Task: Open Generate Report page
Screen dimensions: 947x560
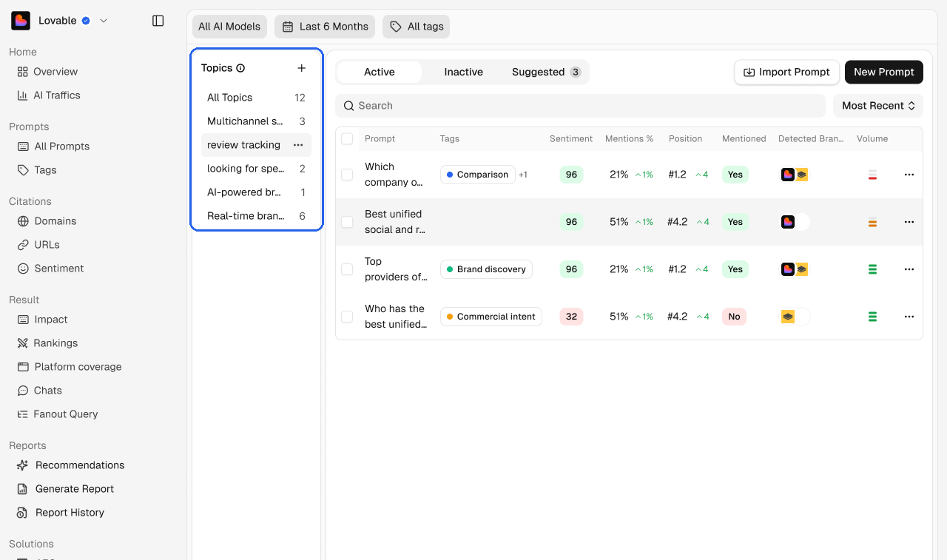Action: click(x=65, y=489)
